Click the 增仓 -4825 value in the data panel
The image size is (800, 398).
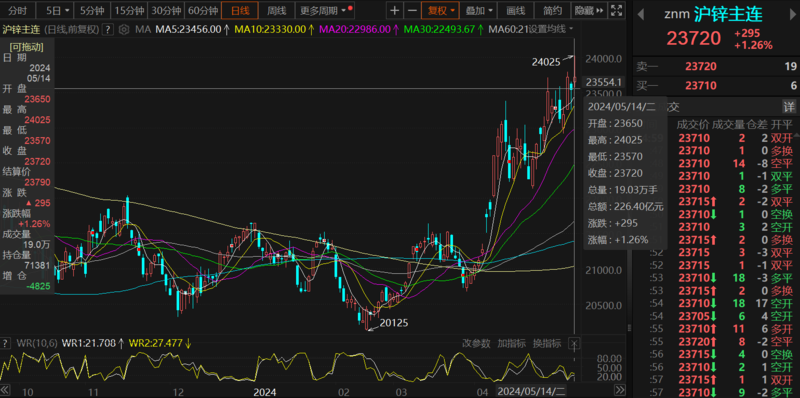pyautogui.click(x=39, y=286)
